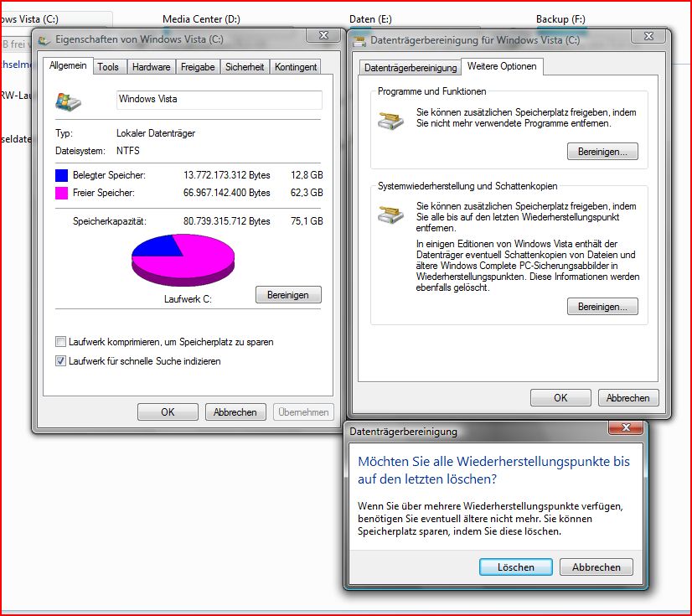Click the blue Belegter Speicher color swatch
692x616 pixels.
click(x=61, y=175)
